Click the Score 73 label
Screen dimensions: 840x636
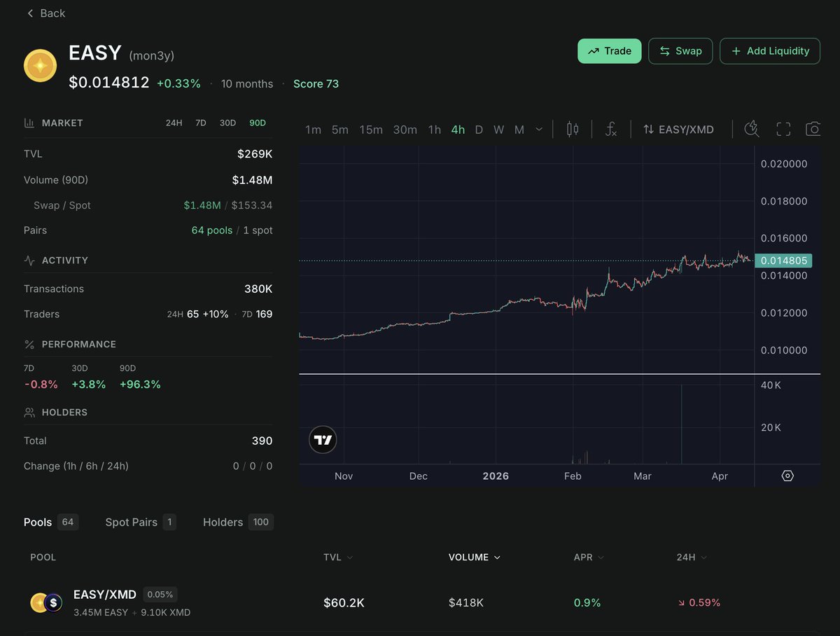tap(316, 84)
